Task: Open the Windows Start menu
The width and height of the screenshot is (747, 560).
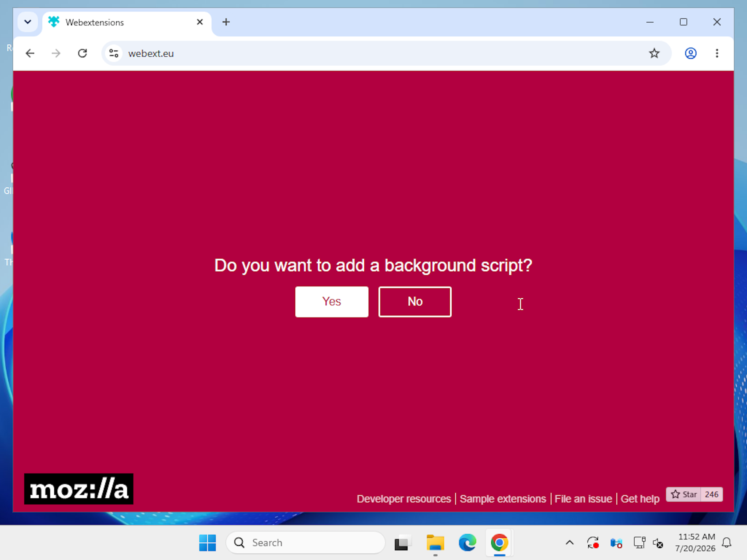Action: point(208,542)
